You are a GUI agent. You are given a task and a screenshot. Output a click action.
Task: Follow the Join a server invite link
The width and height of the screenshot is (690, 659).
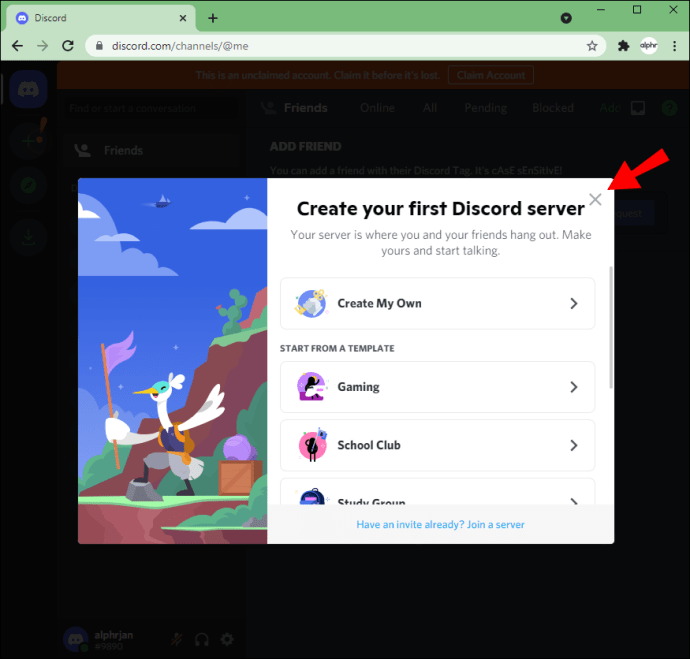pos(440,524)
